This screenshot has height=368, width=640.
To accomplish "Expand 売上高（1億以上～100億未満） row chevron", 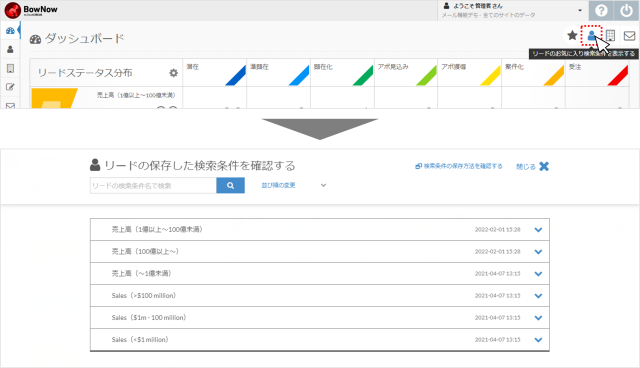I will pos(538,230).
